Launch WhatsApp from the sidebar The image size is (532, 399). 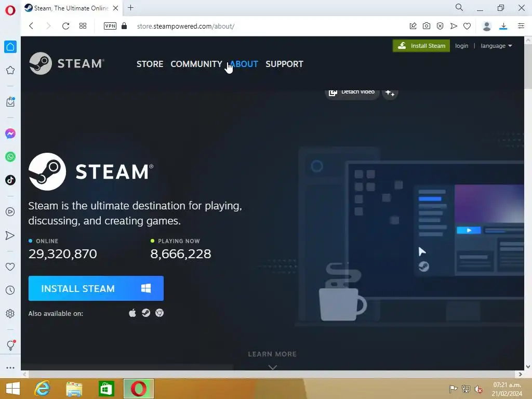[x=10, y=157]
